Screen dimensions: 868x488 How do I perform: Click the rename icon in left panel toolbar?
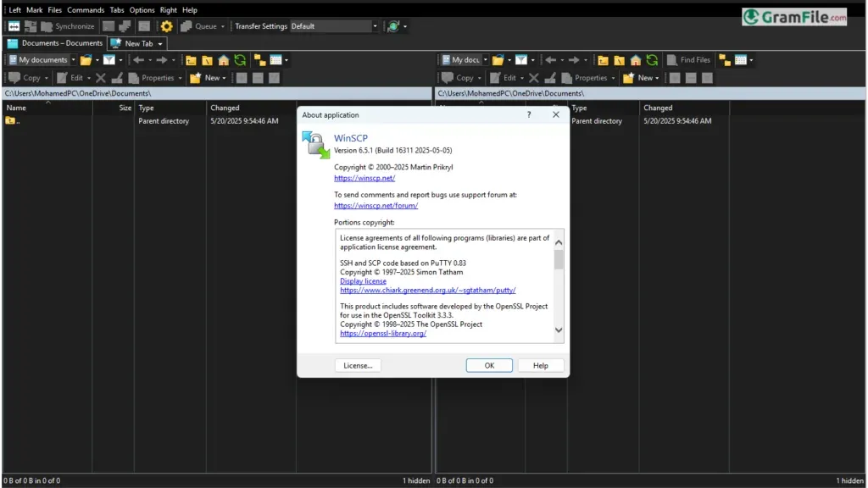(x=117, y=78)
